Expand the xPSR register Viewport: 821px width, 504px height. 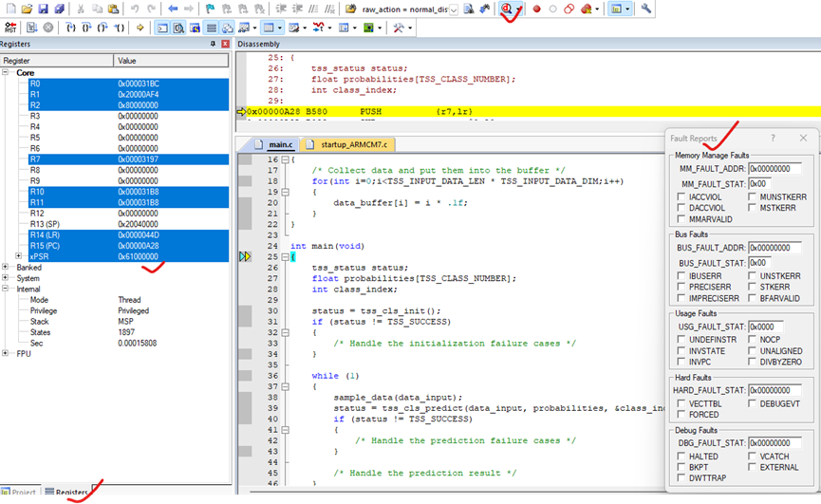coord(18,256)
